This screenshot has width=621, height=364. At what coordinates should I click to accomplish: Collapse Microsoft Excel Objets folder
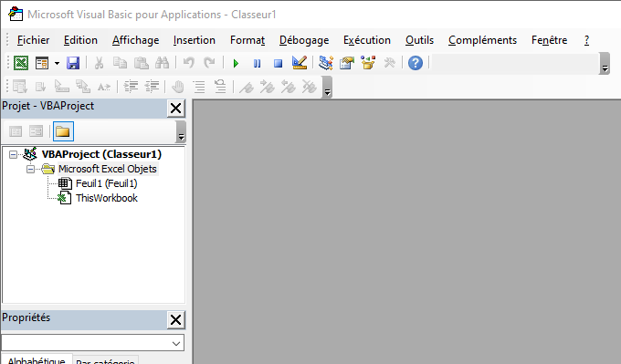30,170
